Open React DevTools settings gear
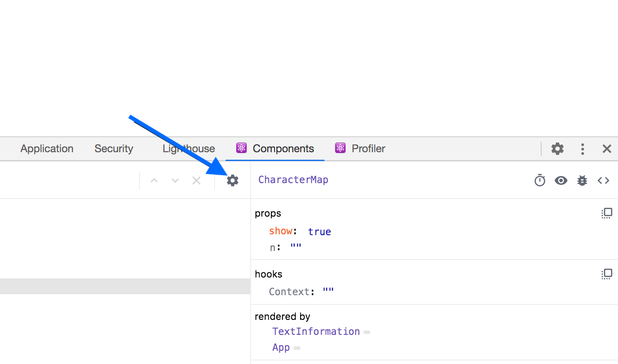Viewport: 618px width, 364px height. [x=233, y=180]
